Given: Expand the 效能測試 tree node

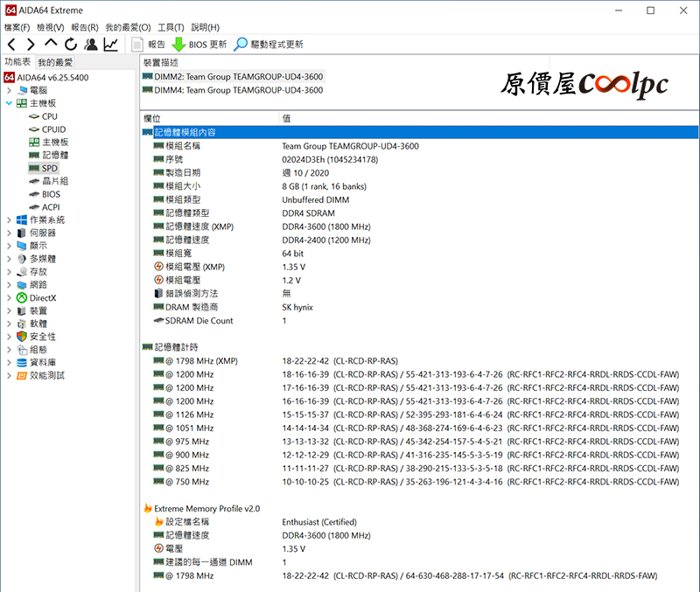Looking at the screenshot, I should [9, 375].
